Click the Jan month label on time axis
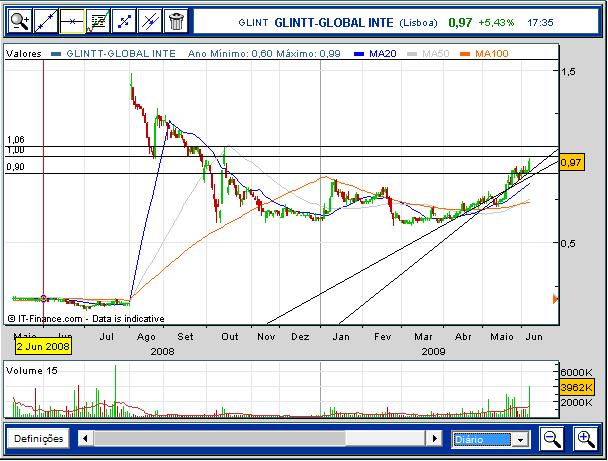 [x=341, y=337]
